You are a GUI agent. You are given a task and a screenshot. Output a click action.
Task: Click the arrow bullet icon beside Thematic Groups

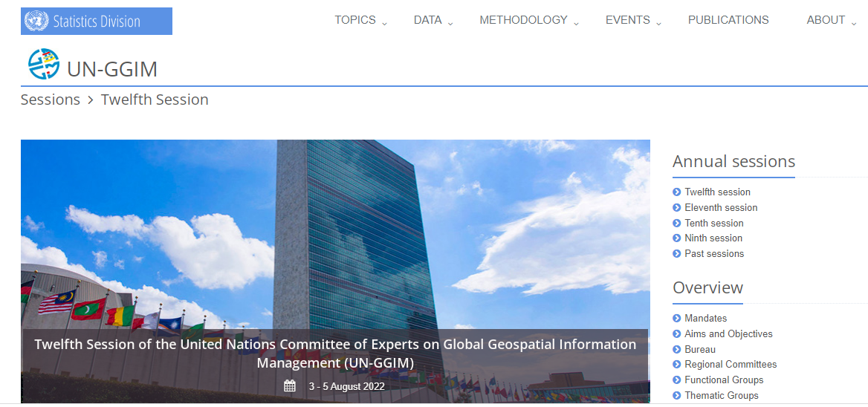pyautogui.click(x=677, y=396)
